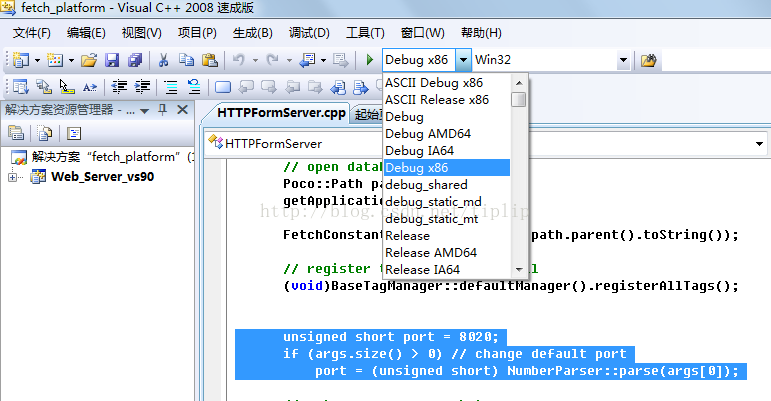The height and width of the screenshot is (401, 771).
Task: Open the 视图(V) menu
Action: tap(142, 33)
